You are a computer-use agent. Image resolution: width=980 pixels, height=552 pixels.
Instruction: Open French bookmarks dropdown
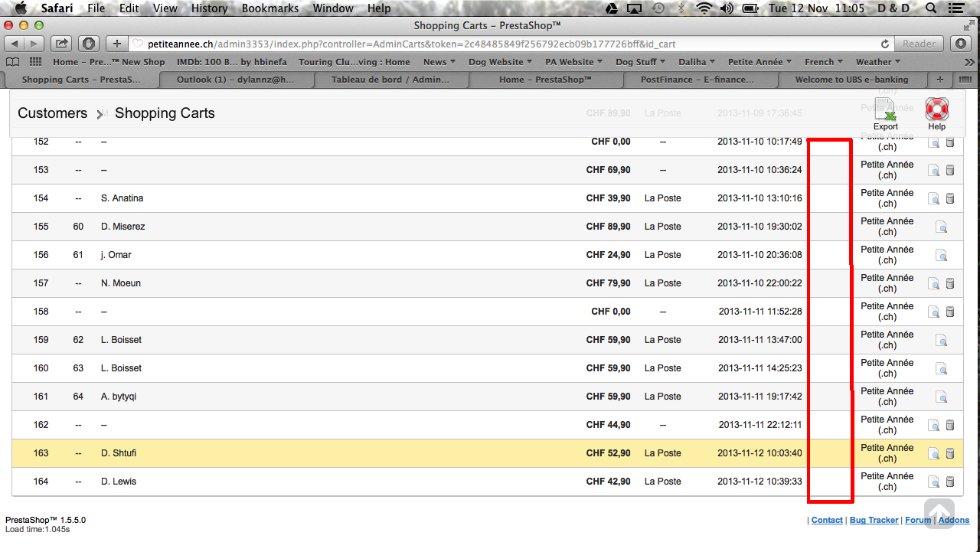pyautogui.click(x=824, y=62)
